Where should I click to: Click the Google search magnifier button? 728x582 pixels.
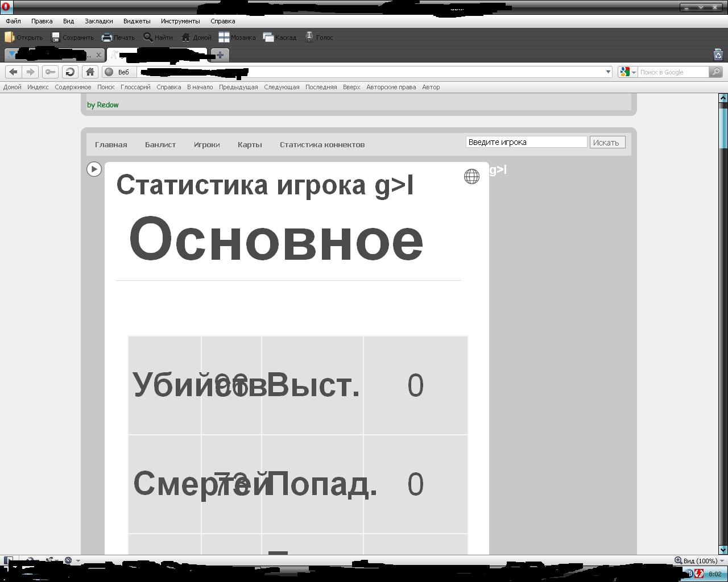716,72
